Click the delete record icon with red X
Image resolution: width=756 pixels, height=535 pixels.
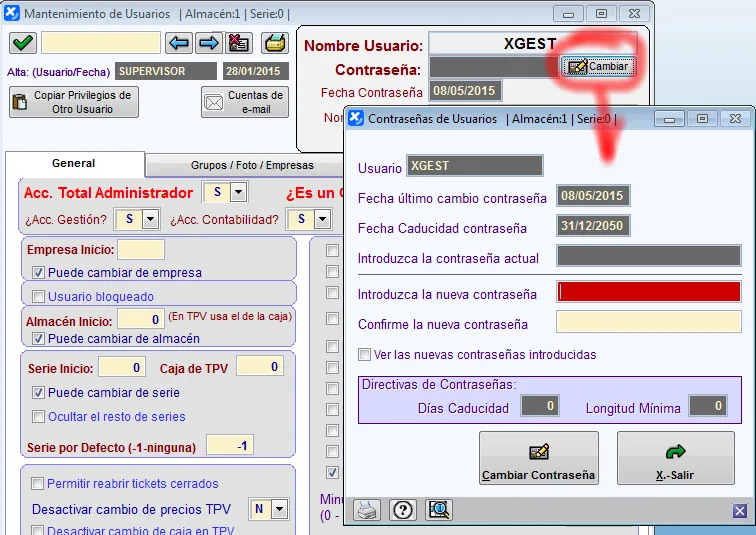pyautogui.click(x=238, y=43)
